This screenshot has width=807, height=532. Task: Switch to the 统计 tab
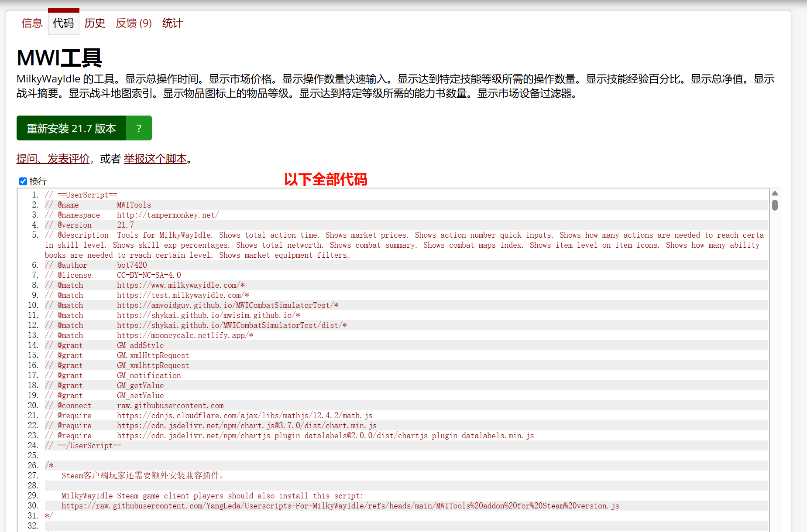point(172,24)
